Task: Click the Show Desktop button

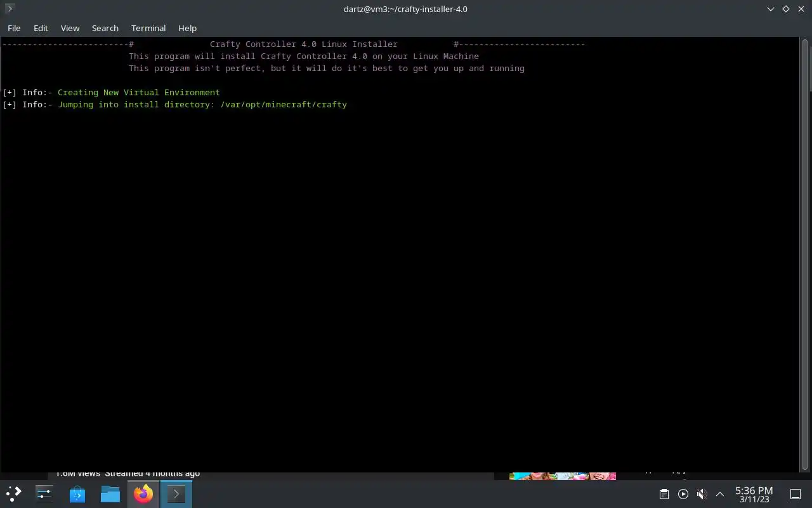Action: (x=795, y=494)
